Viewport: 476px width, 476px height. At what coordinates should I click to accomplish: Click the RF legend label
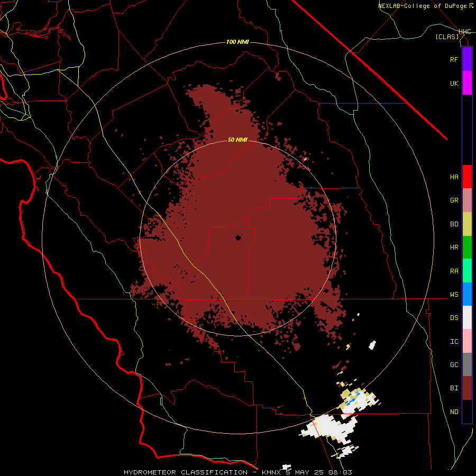pyautogui.click(x=454, y=59)
